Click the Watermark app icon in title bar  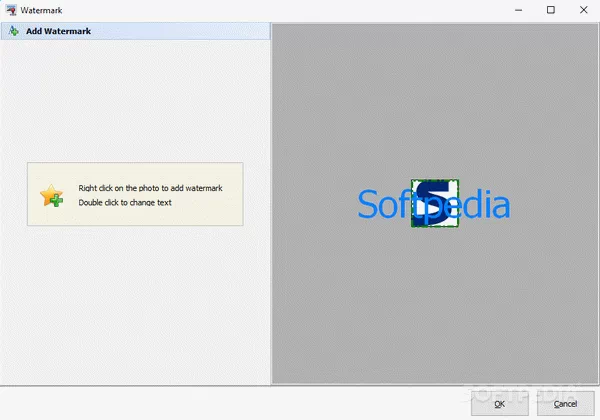(11, 9)
